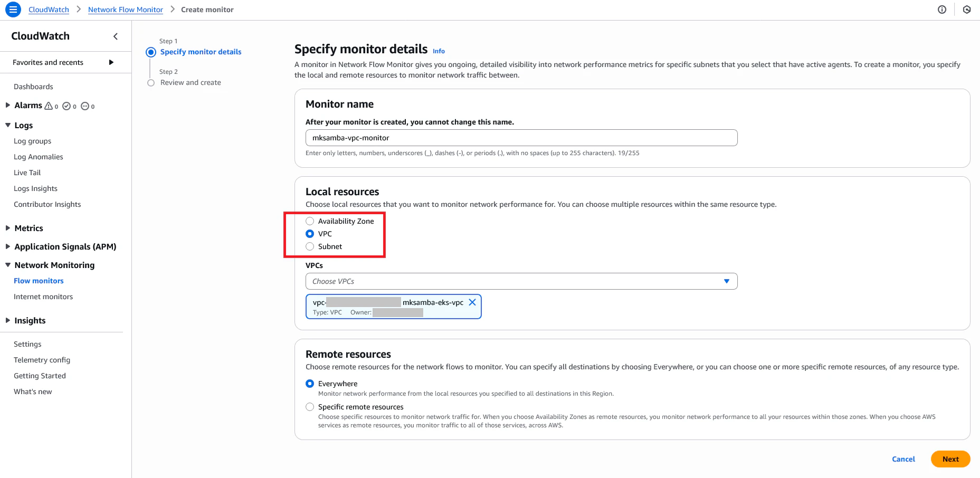Select the VPC radio button

click(x=310, y=234)
